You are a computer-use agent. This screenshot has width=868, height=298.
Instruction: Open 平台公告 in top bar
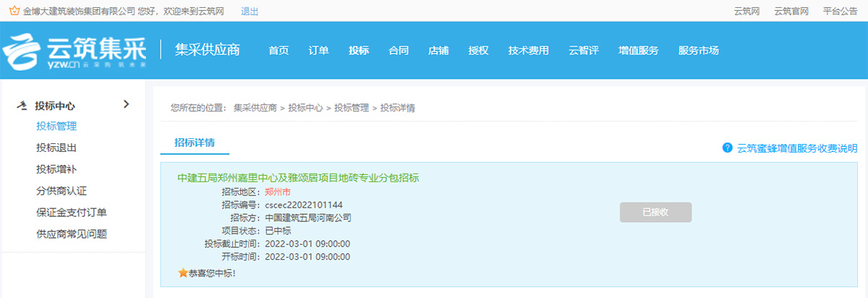[x=841, y=11]
